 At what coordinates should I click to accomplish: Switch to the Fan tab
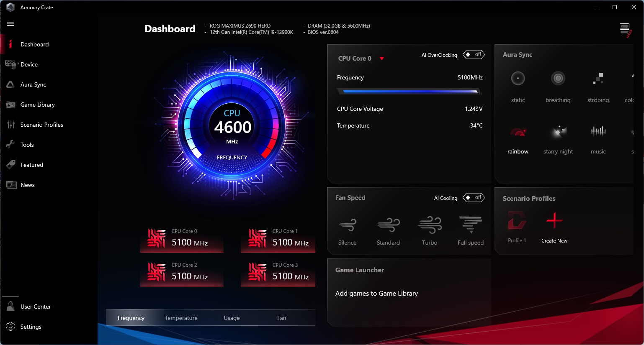coord(282,318)
